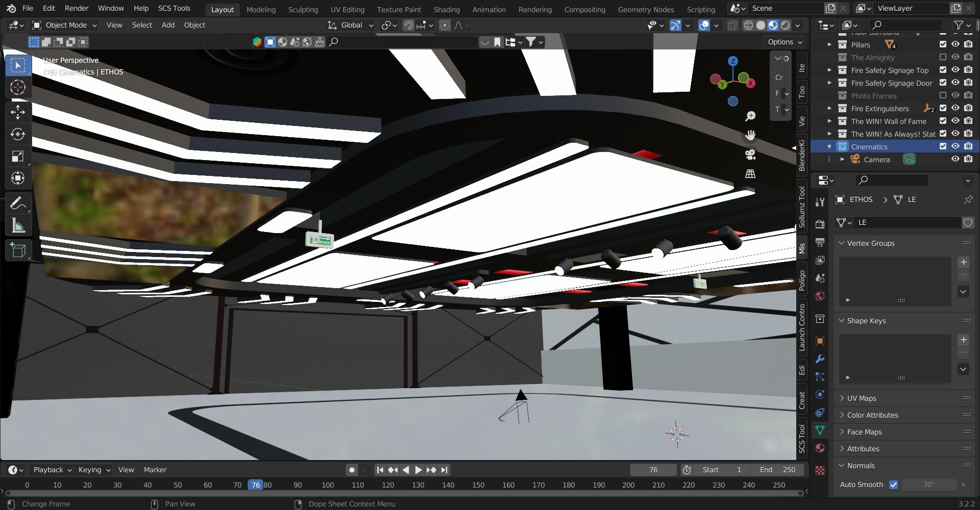
Task: Disable Fire Extinguishers in renders
Action: [968, 108]
